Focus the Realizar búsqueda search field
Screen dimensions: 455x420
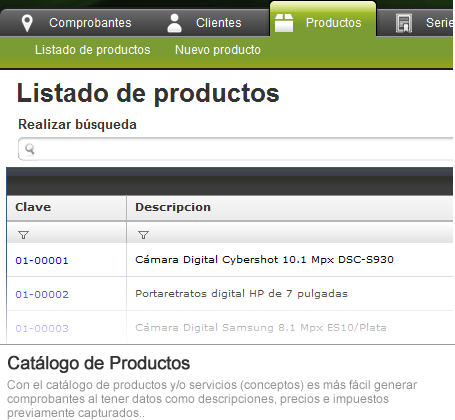236,149
